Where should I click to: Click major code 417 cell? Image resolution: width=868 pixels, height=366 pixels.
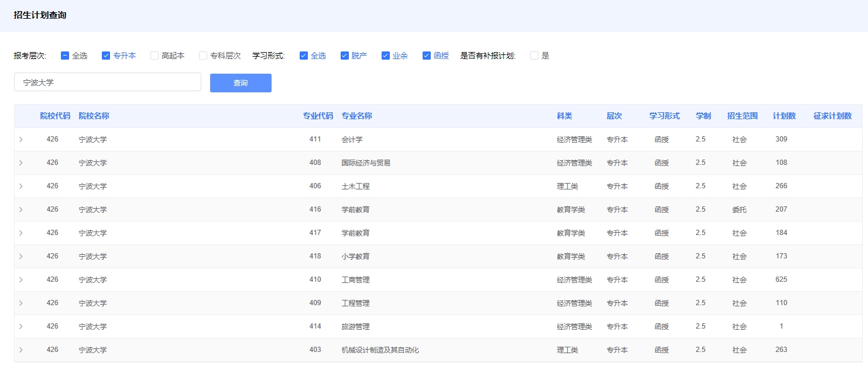point(315,233)
